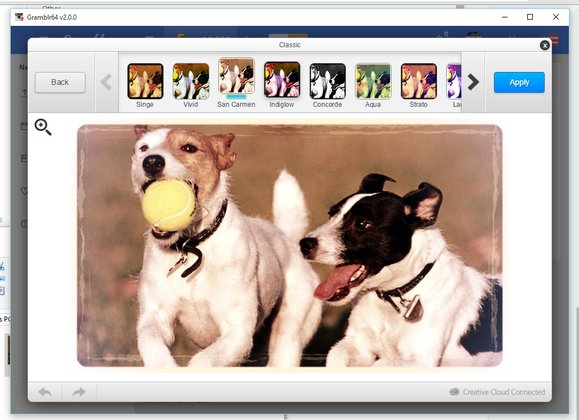
Task: Choose the San Carmen filter
Action: click(236, 76)
